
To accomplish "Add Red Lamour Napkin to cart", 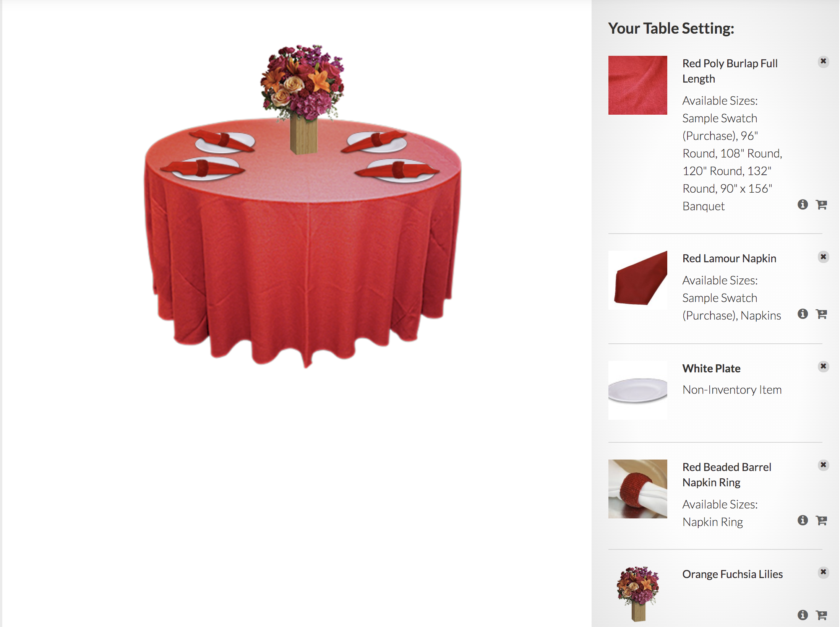I will 821,314.
